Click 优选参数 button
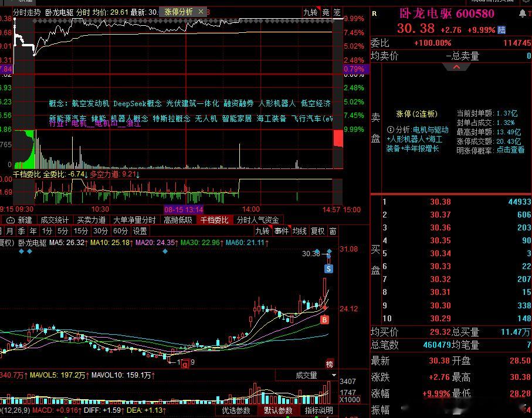This screenshot has width=532, height=418. click(x=236, y=410)
